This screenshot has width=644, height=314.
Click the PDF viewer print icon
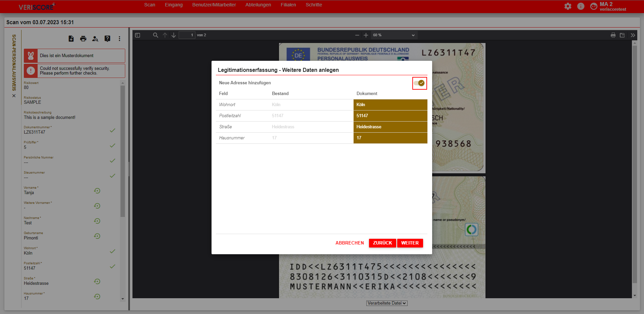point(613,35)
